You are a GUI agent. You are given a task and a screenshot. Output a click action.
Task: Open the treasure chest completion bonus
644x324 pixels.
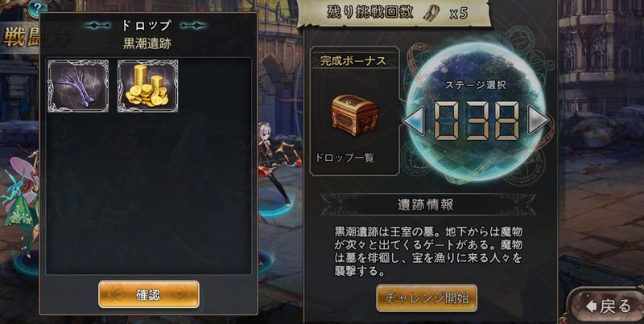(354, 115)
